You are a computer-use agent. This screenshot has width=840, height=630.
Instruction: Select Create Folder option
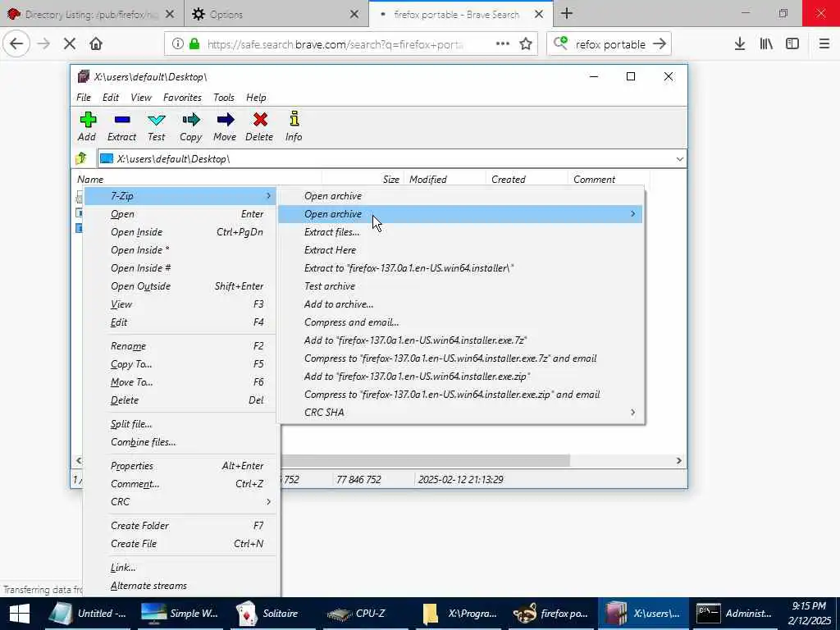[x=180, y=526]
